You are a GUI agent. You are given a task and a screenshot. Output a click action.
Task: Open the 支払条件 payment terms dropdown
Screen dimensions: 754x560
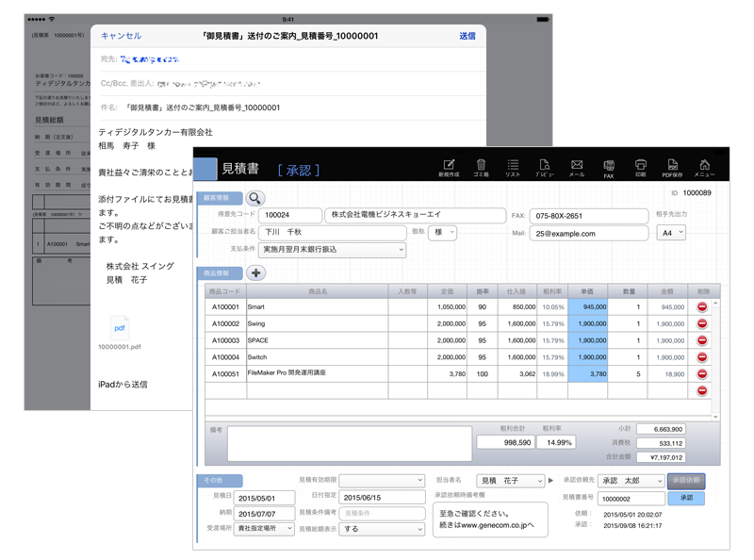tap(332, 250)
